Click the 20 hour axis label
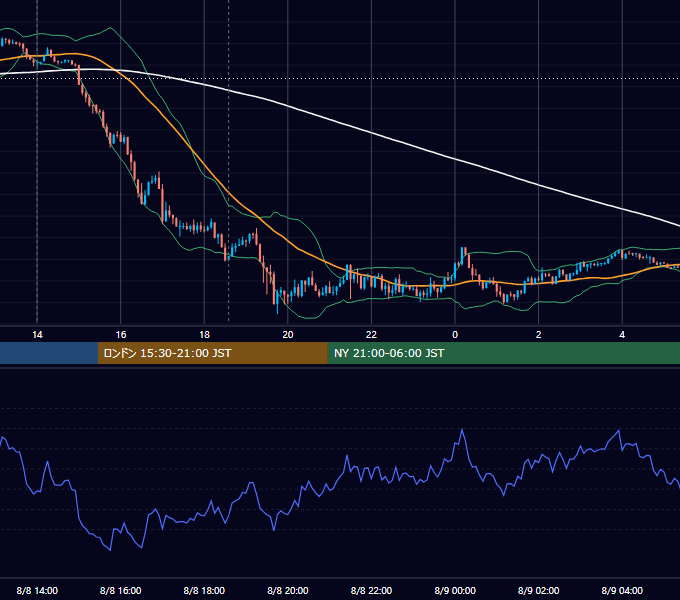This screenshot has height=600, width=680. point(288,335)
